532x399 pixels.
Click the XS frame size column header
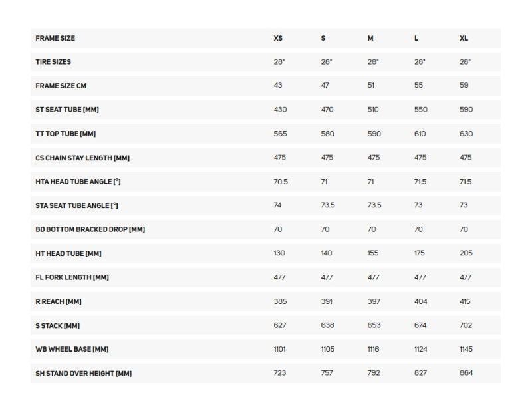coord(278,38)
